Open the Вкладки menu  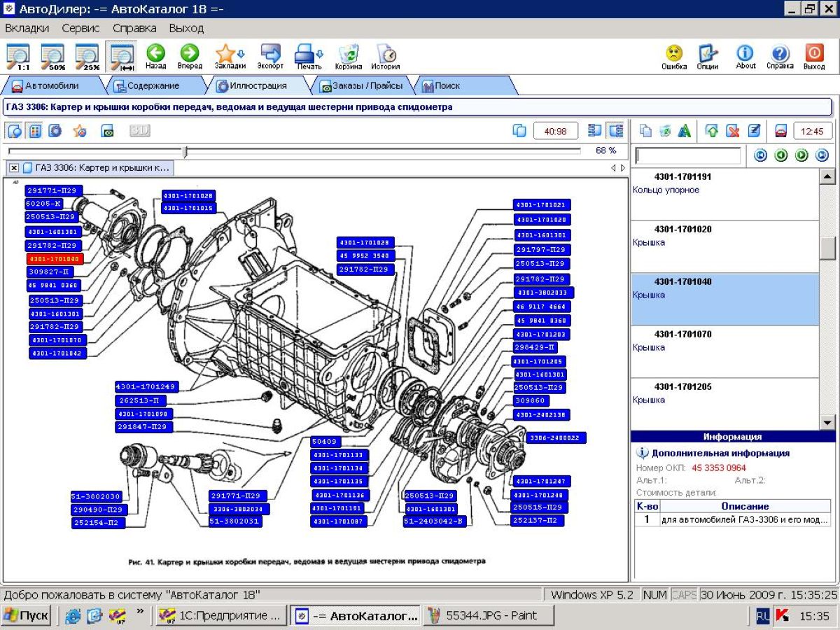[27, 28]
